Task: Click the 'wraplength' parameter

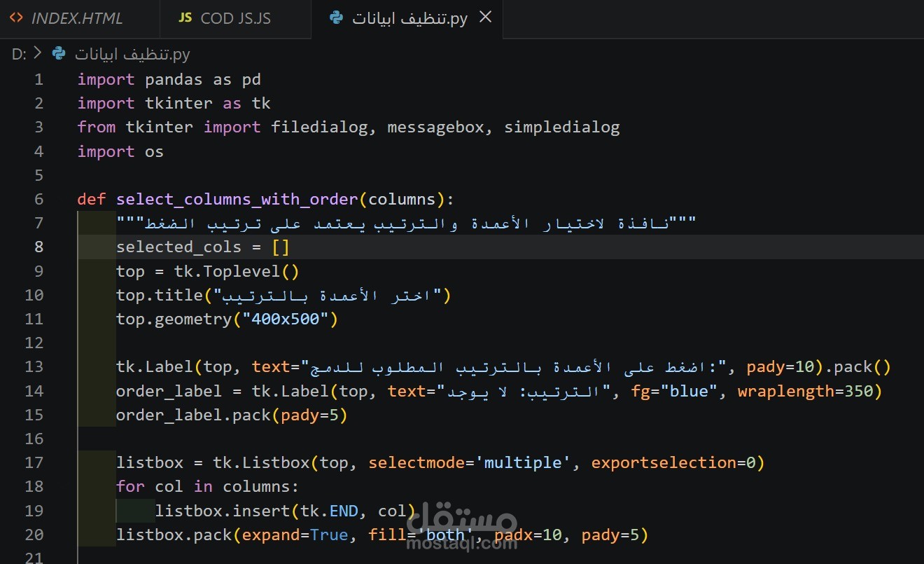Action: pos(785,391)
